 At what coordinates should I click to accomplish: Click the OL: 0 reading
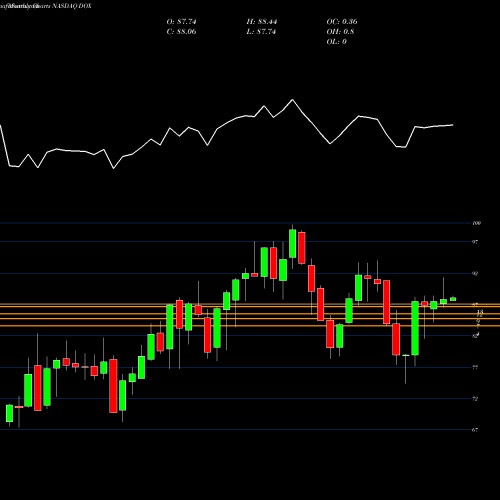point(336,42)
